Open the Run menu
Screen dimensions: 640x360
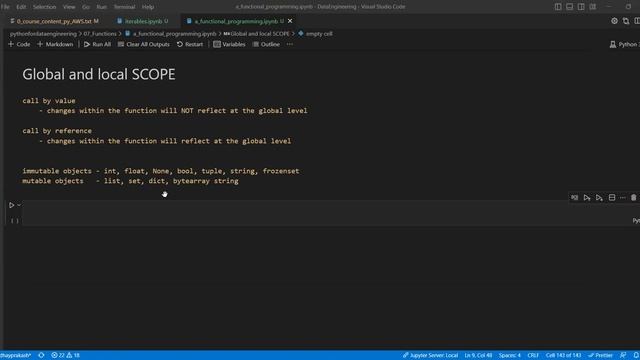pos(101,7)
